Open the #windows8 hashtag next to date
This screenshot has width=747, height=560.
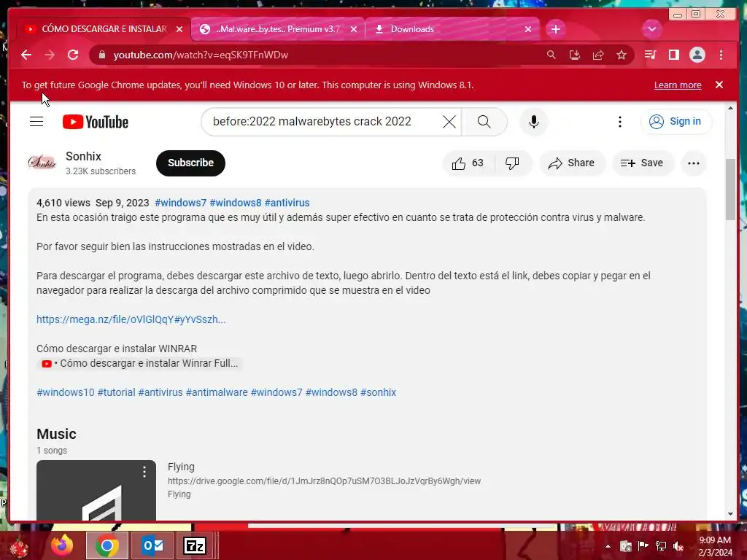coord(236,203)
